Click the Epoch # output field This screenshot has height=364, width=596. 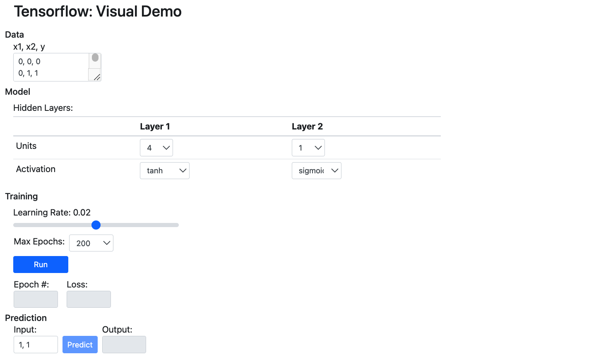pos(36,299)
